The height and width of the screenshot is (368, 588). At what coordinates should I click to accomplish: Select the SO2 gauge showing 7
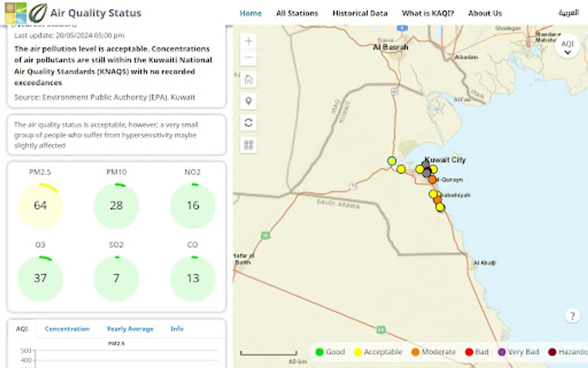(x=116, y=278)
